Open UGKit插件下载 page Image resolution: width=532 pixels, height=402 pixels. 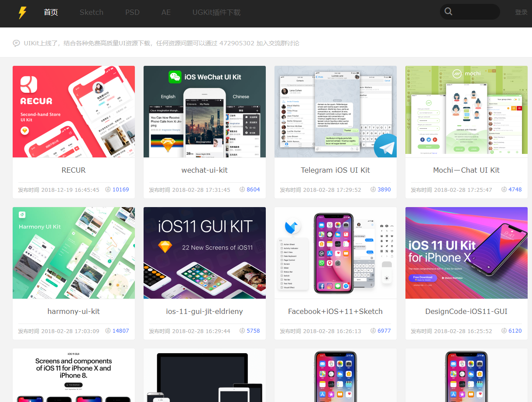[216, 12]
